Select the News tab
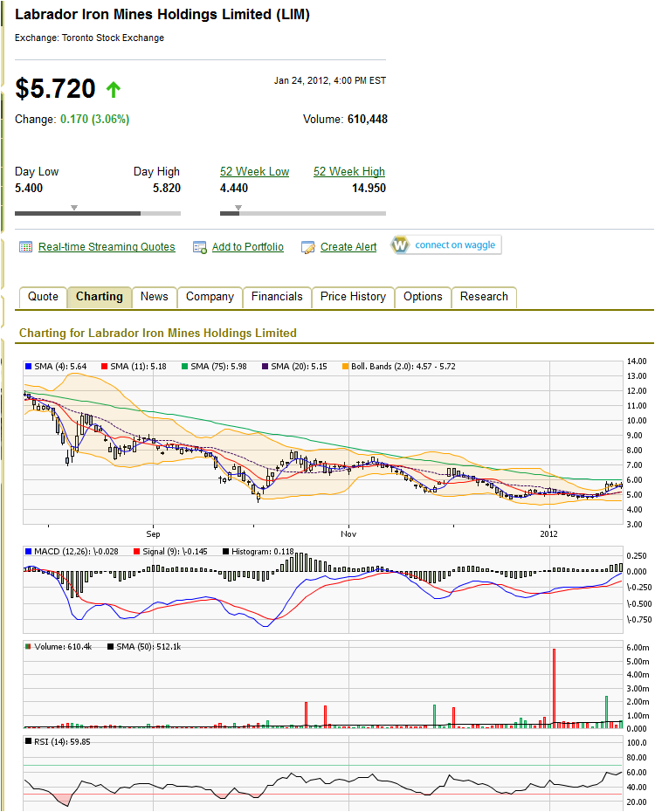This screenshot has height=812, width=655. (154, 297)
